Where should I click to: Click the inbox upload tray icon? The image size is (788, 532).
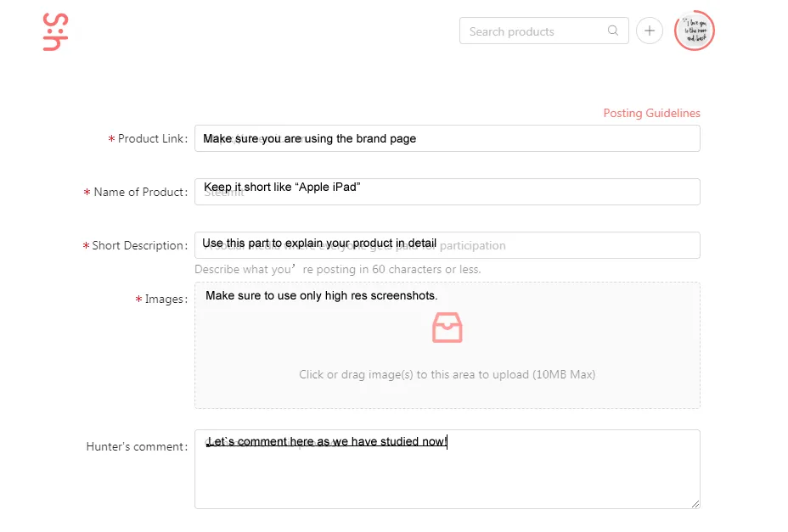pos(447,328)
